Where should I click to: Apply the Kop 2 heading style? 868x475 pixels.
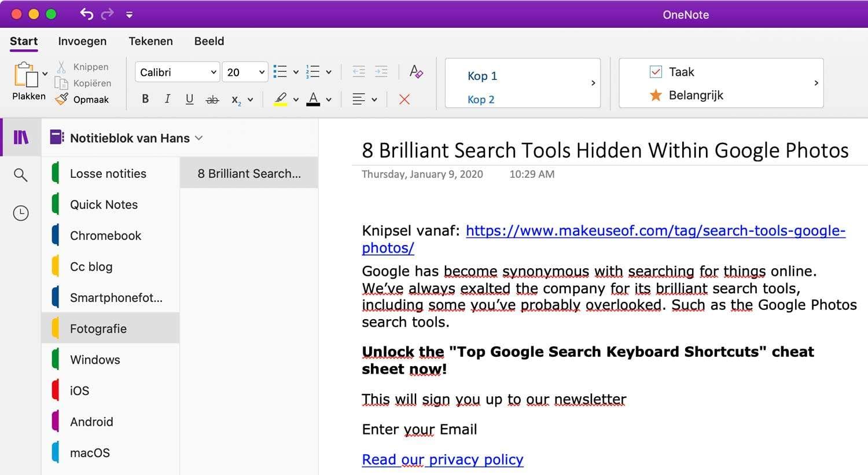coord(481,100)
